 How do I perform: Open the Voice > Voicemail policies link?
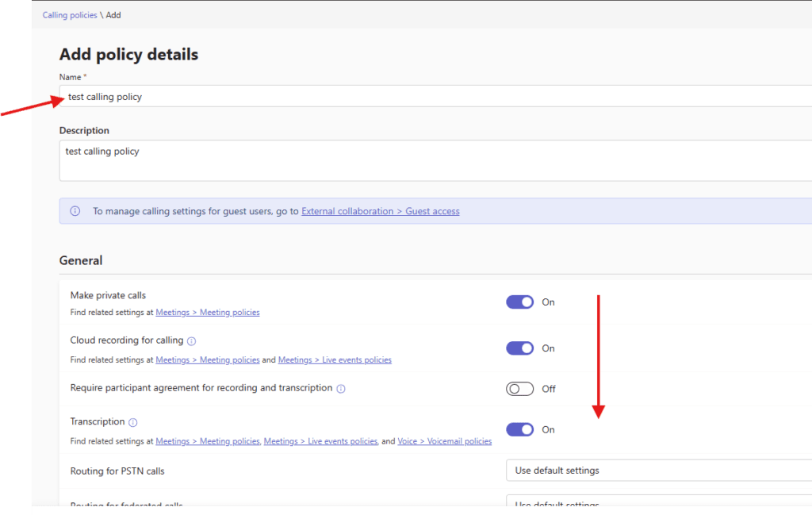click(x=444, y=441)
